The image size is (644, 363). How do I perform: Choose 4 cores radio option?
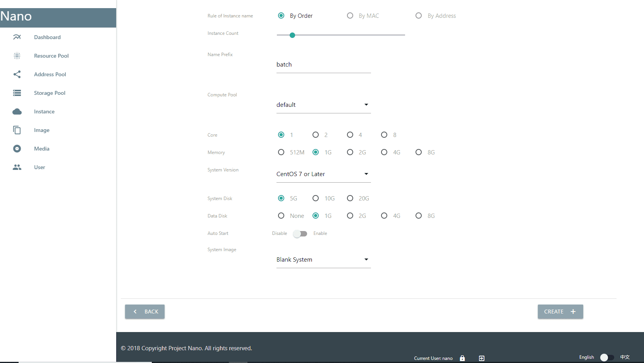[350, 135]
